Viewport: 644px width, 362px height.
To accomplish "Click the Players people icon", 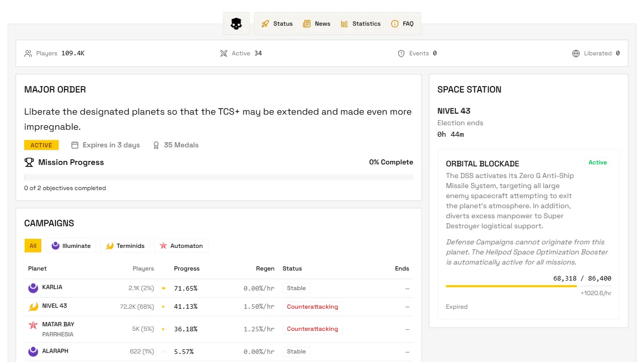I will click(28, 53).
